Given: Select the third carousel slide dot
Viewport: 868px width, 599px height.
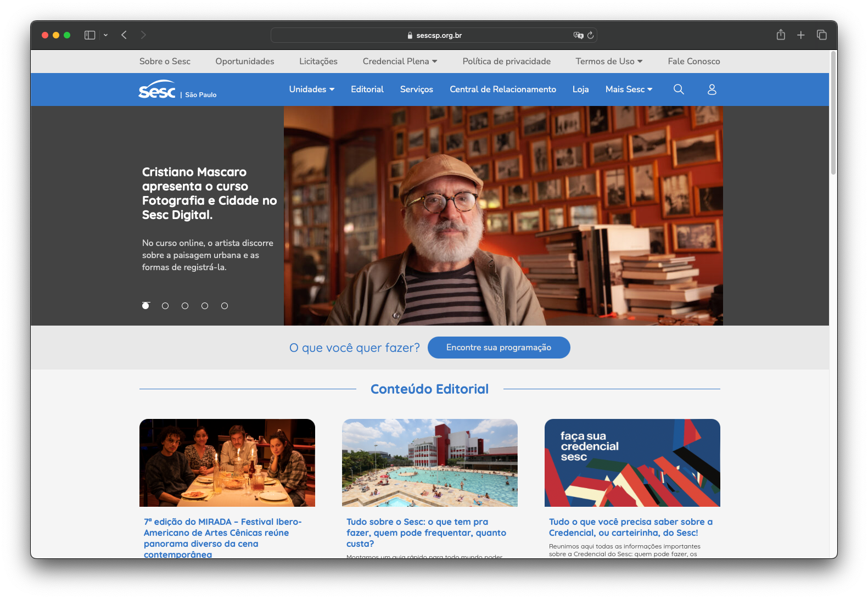Looking at the screenshot, I should (185, 306).
